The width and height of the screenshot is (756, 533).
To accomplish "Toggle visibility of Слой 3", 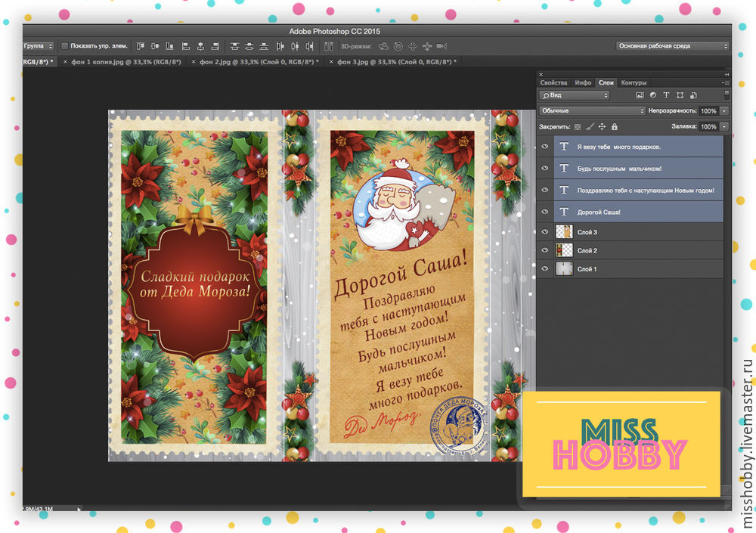I will pyautogui.click(x=545, y=231).
